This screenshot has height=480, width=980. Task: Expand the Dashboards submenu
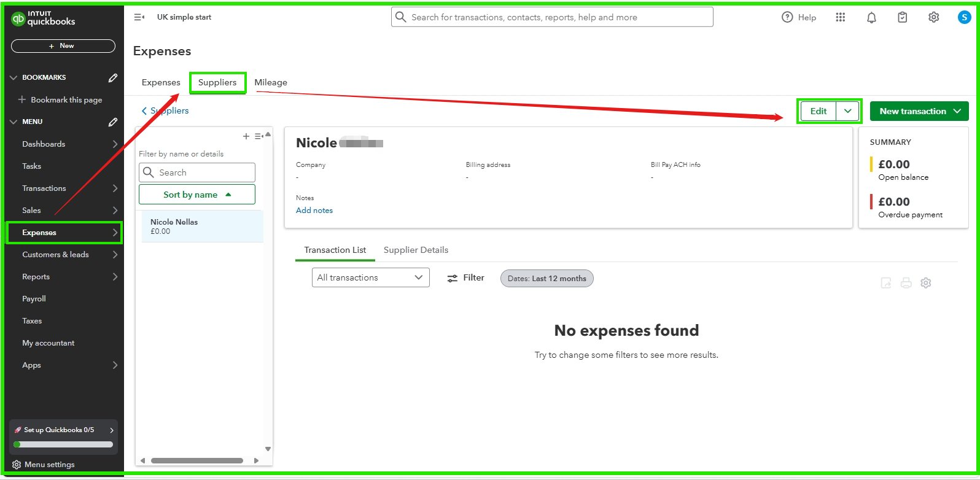115,144
